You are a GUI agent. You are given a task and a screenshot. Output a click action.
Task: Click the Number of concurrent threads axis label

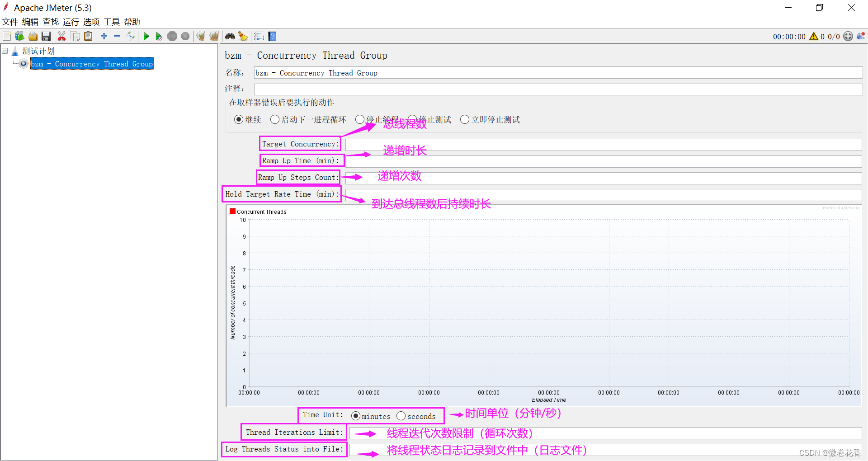coord(233,302)
